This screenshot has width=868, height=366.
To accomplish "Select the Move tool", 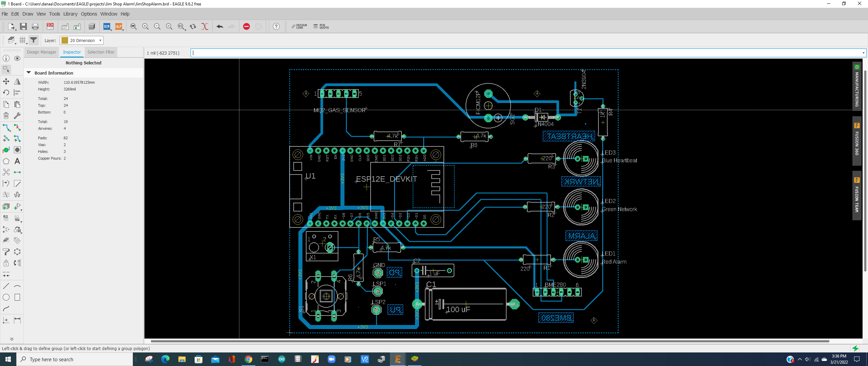I will pyautogui.click(x=6, y=81).
